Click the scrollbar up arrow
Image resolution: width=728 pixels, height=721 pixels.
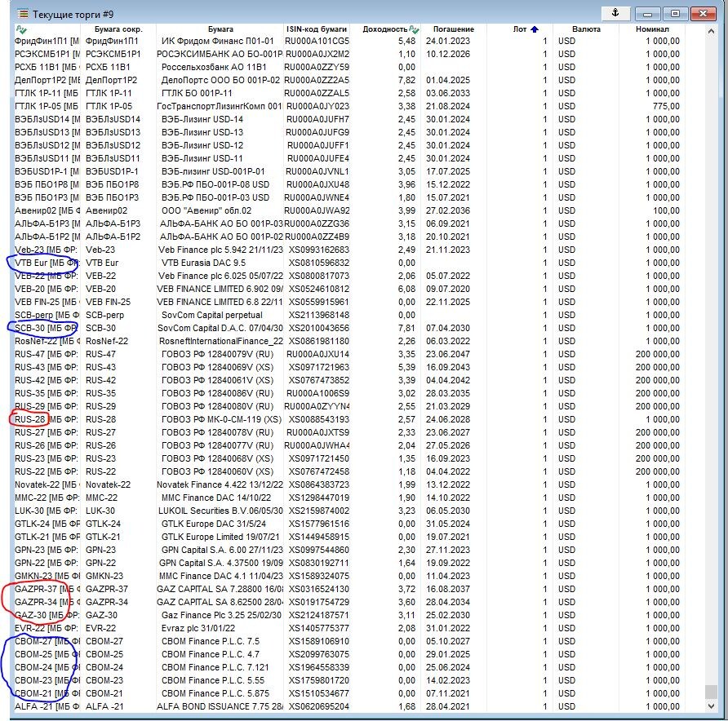point(711,32)
